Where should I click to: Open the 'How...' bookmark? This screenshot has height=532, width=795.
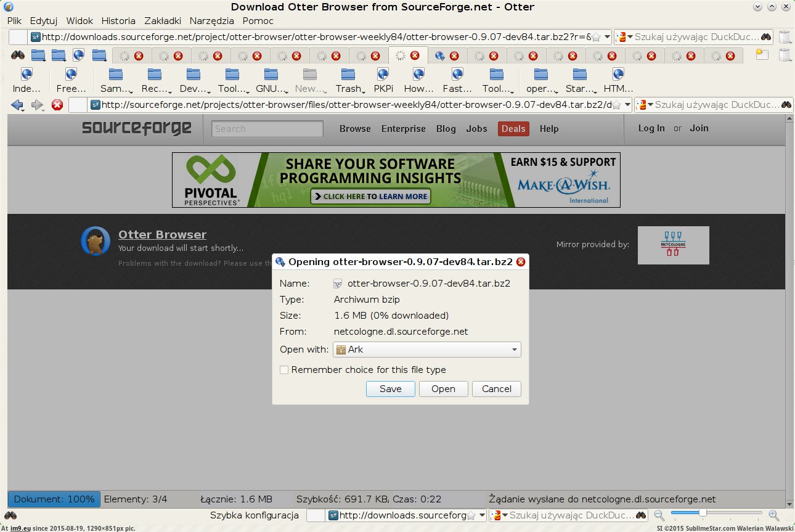[x=418, y=81]
